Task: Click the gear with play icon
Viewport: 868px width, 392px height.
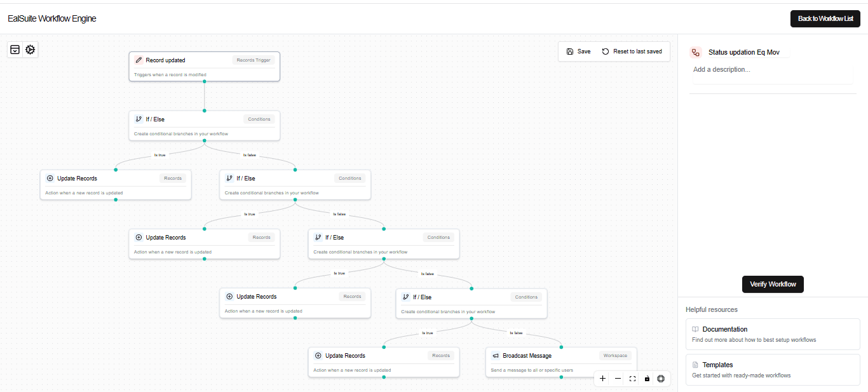Action: click(30, 50)
